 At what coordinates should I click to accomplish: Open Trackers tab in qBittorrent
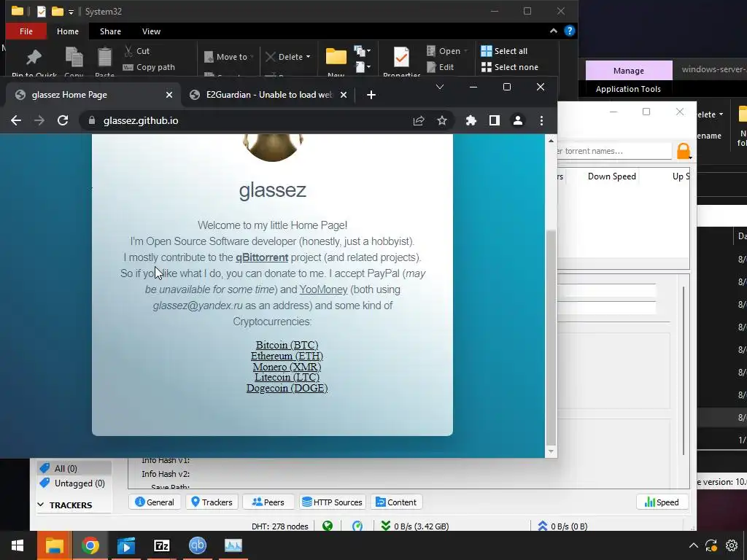click(212, 502)
